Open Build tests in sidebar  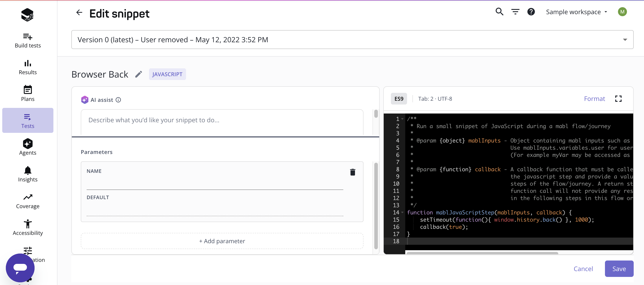tap(28, 41)
